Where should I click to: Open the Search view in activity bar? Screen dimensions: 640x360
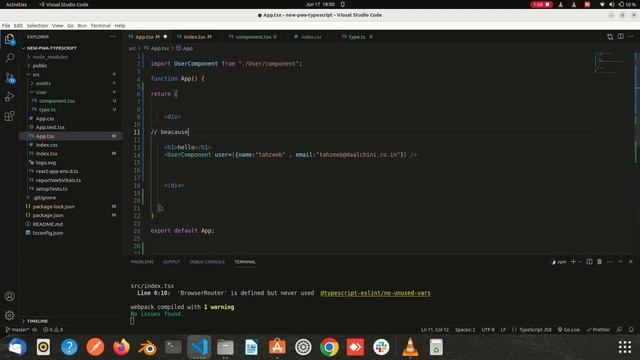pos(10,58)
